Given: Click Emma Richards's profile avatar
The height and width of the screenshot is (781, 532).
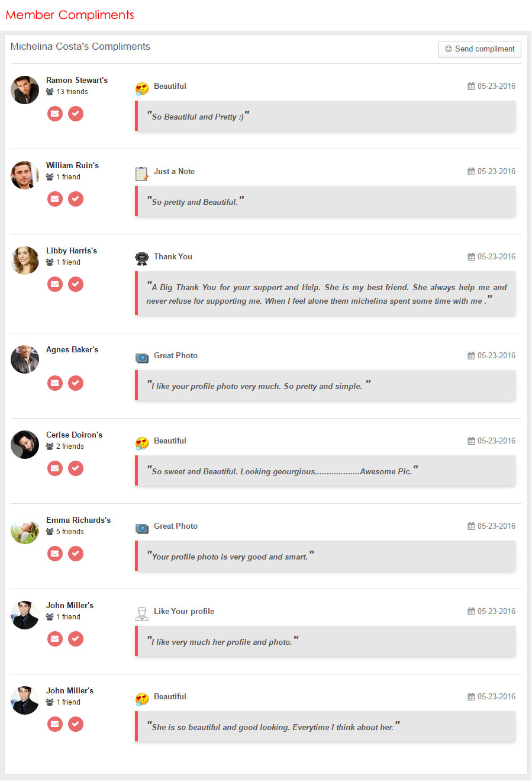Looking at the screenshot, I should pos(25,530).
